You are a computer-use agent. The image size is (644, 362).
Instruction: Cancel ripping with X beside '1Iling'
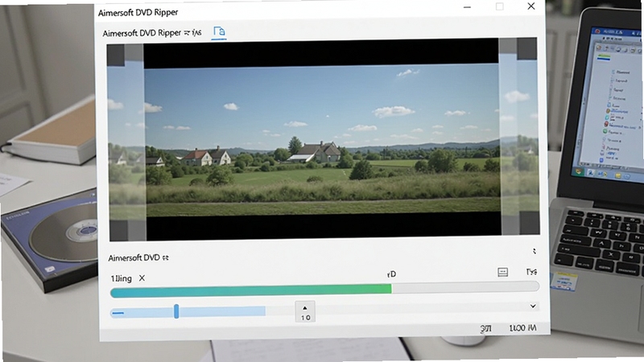coord(142,278)
